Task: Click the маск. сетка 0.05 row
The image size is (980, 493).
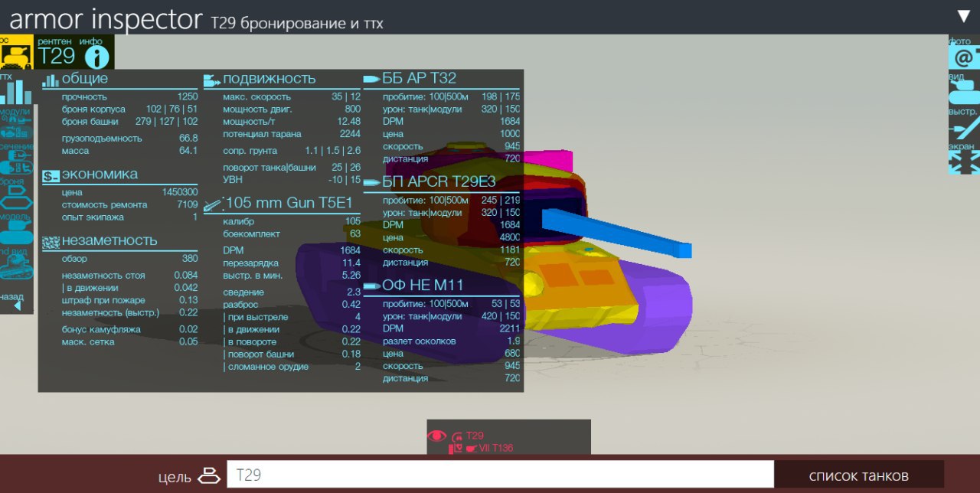Action: pyautogui.click(x=129, y=341)
